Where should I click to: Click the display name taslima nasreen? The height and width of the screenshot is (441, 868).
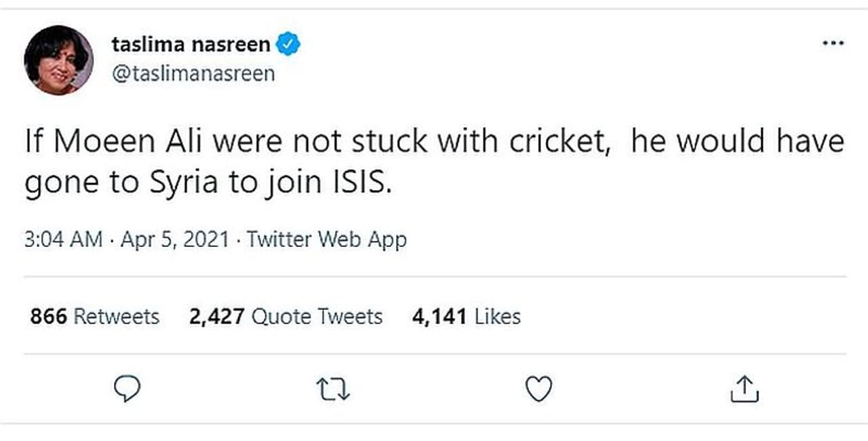(191, 45)
